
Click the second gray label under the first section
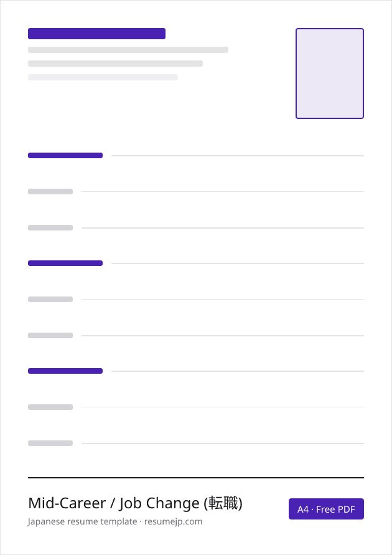click(50, 227)
